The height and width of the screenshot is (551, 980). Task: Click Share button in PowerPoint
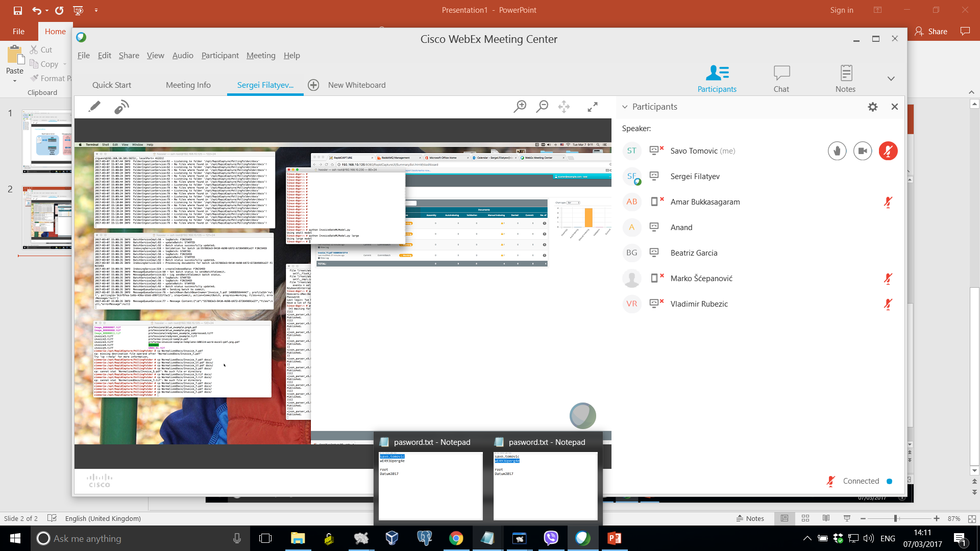[931, 32]
